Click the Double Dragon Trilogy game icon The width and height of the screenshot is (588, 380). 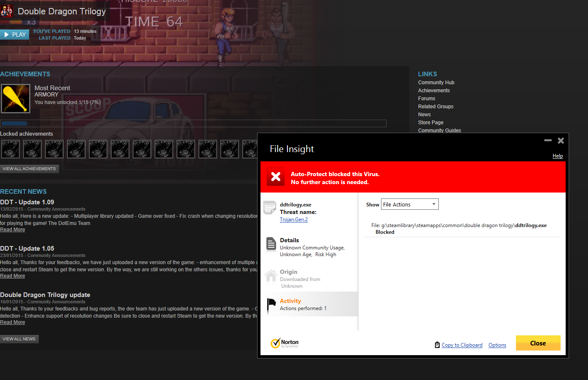[x=7, y=11]
